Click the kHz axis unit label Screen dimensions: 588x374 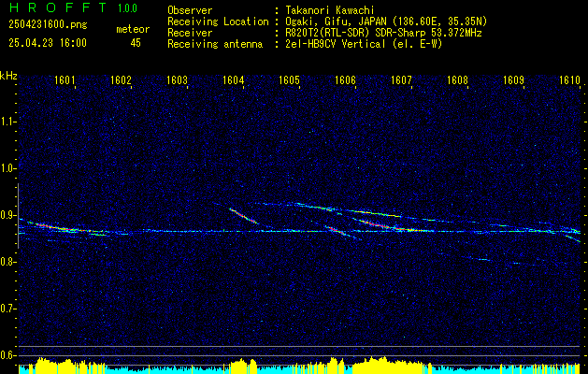[x=8, y=76]
